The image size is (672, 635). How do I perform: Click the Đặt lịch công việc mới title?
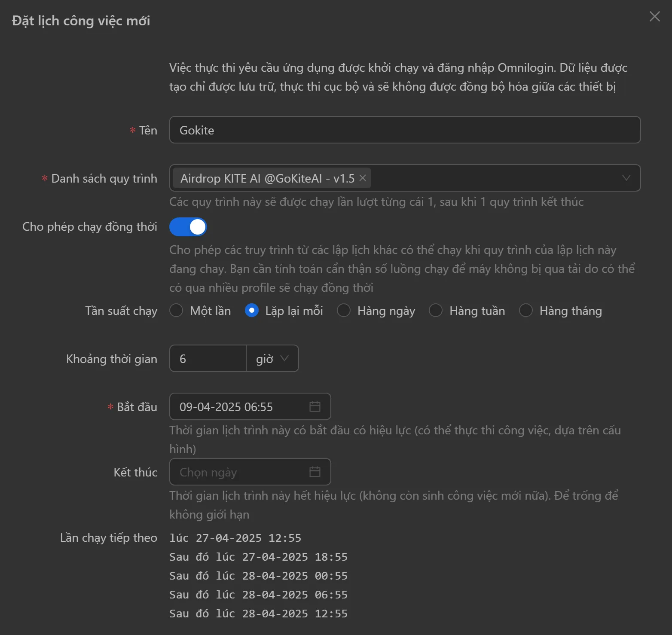click(x=81, y=21)
